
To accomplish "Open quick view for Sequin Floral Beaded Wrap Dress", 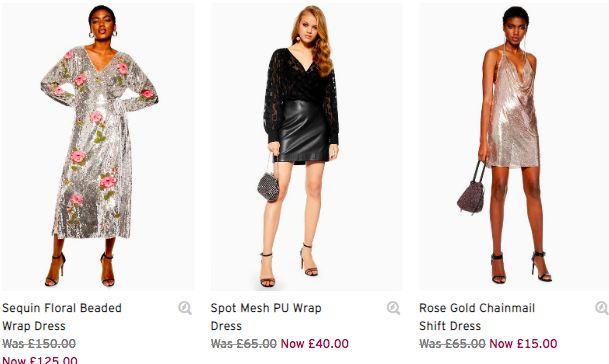I will point(185,308).
